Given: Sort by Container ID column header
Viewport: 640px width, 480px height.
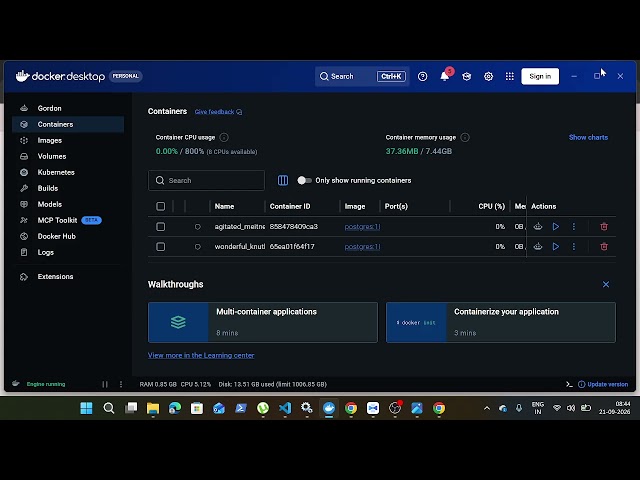Looking at the screenshot, I should coord(290,206).
